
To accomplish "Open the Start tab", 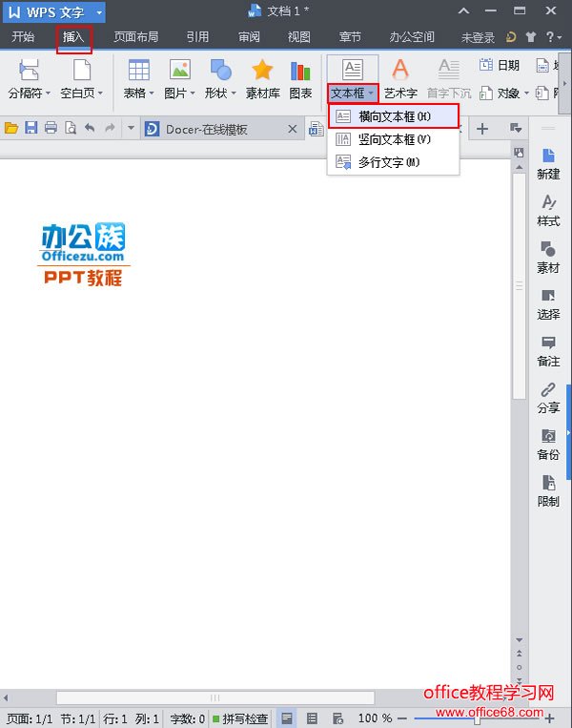I will [23, 36].
